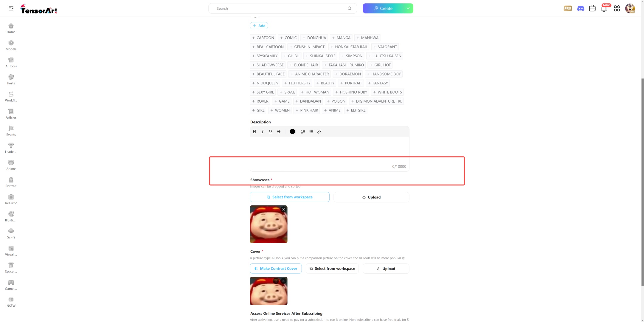This screenshot has width=644, height=322.
Task: Open the black text color picker
Action: [x=292, y=131]
